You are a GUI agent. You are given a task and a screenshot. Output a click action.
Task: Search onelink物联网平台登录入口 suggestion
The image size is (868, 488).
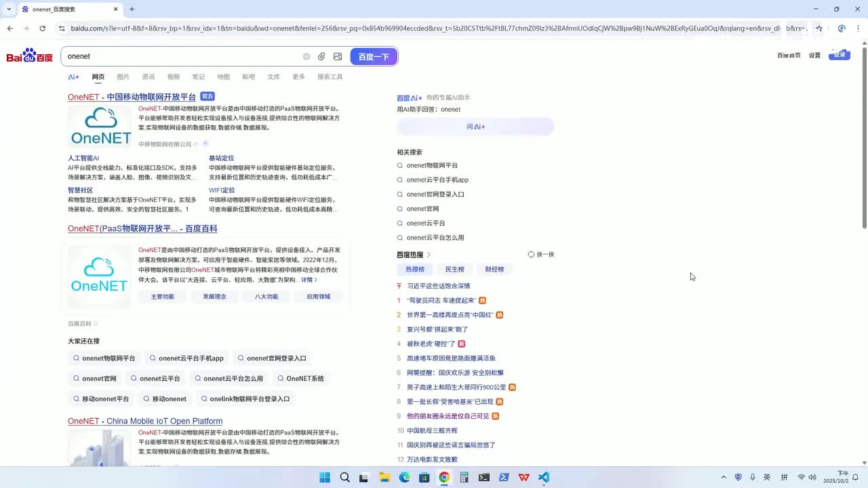tap(245, 399)
